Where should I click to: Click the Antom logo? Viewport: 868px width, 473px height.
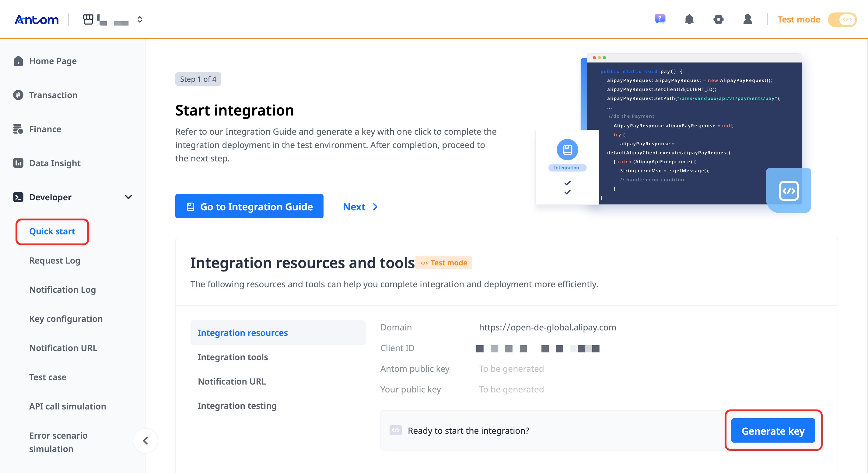(x=37, y=19)
